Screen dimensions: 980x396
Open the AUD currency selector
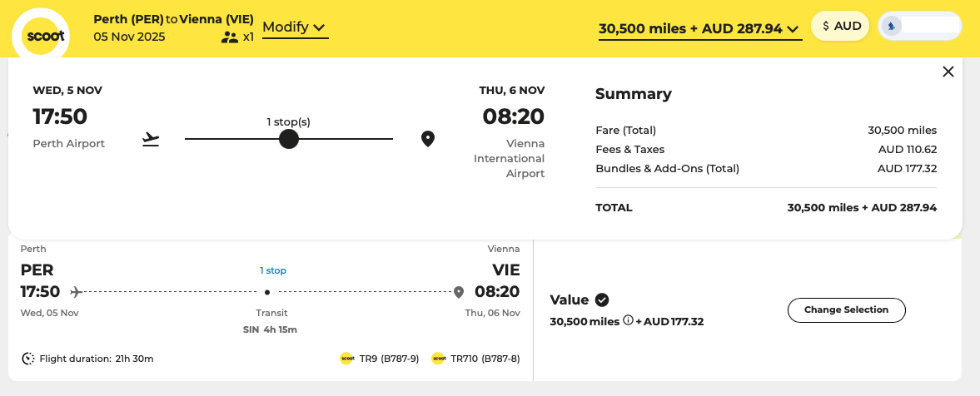click(x=840, y=27)
